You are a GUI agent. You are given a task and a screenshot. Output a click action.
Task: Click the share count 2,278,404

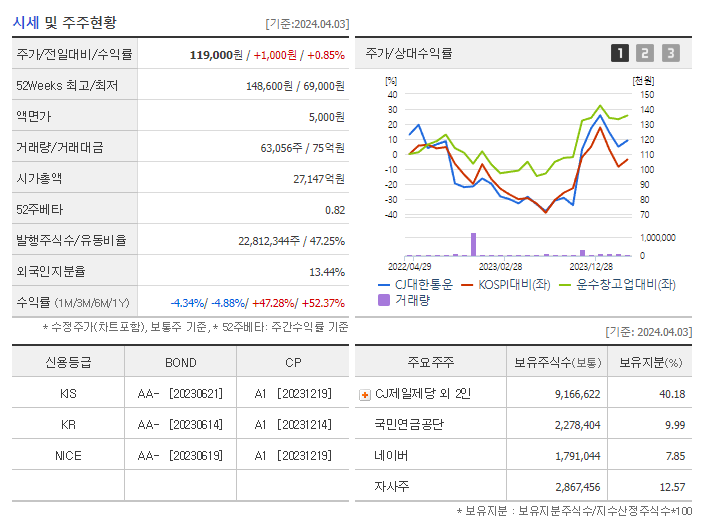578,425
